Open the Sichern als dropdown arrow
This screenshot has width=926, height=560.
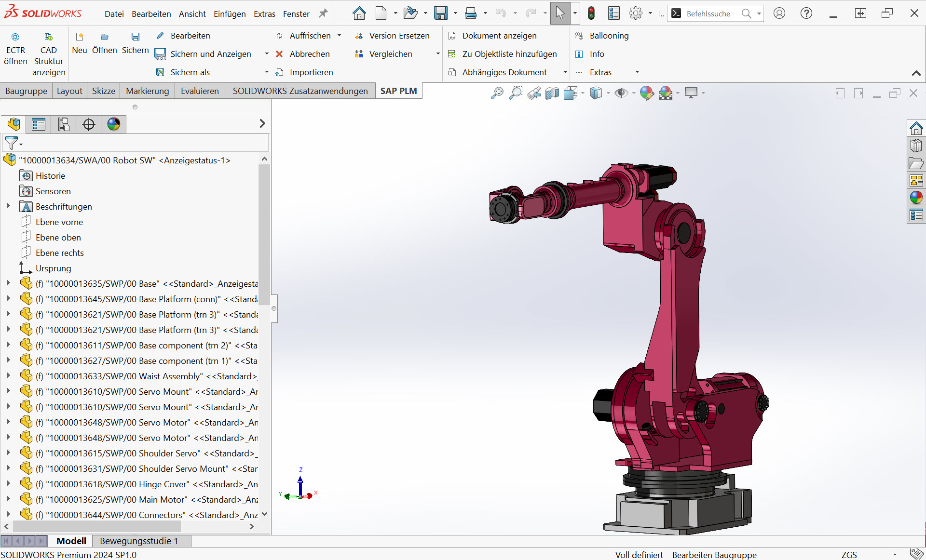click(267, 72)
